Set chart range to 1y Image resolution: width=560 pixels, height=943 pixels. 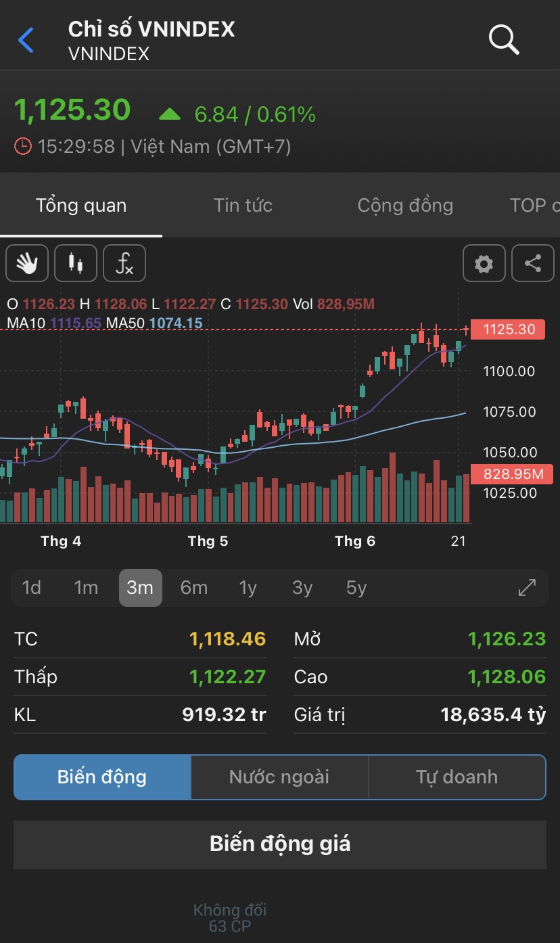click(x=248, y=588)
